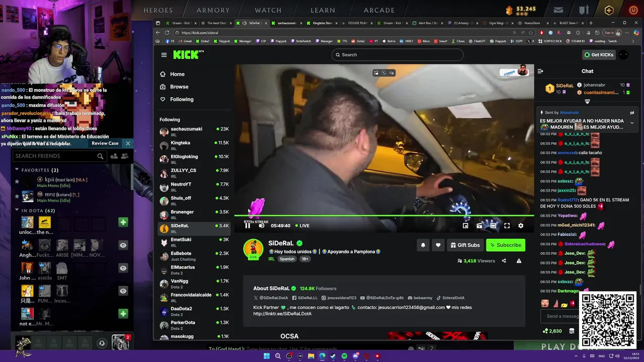Click the Kick address bar URL
This screenshot has height=362, width=644.
[199, 33]
